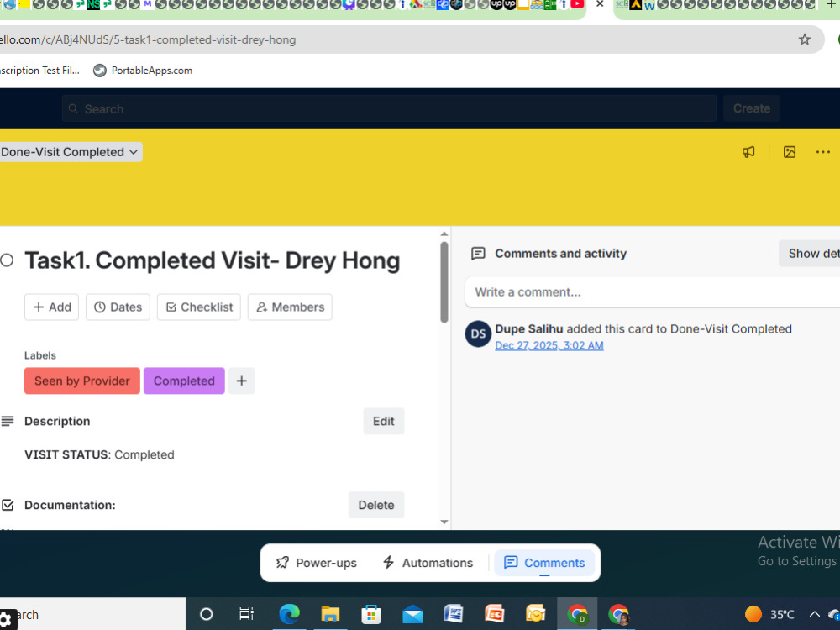
Task: Open the Automations tab
Action: coord(428,563)
